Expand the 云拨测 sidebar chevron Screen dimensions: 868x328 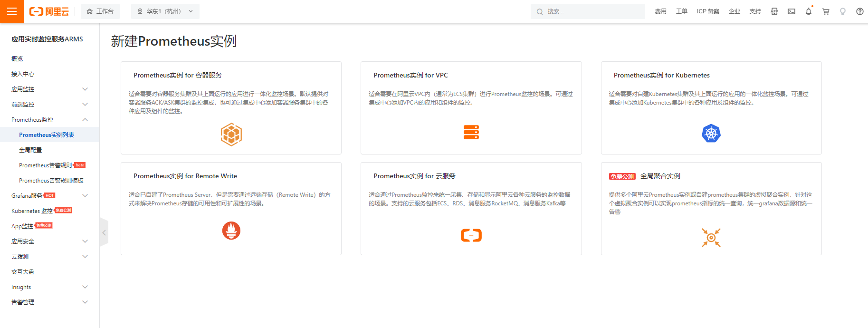[85, 257]
